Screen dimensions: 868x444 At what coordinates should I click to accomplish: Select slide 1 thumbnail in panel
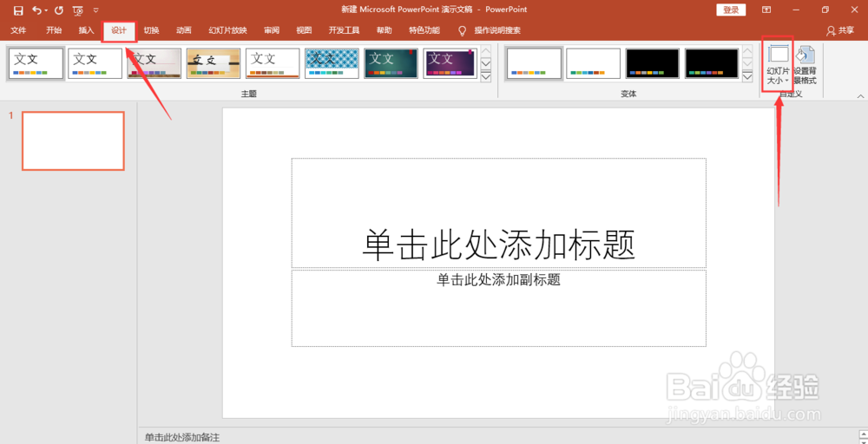tap(73, 141)
